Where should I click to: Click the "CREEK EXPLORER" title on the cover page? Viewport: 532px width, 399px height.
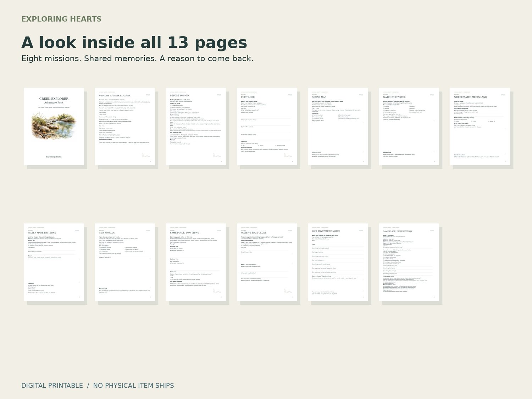pos(54,99)
